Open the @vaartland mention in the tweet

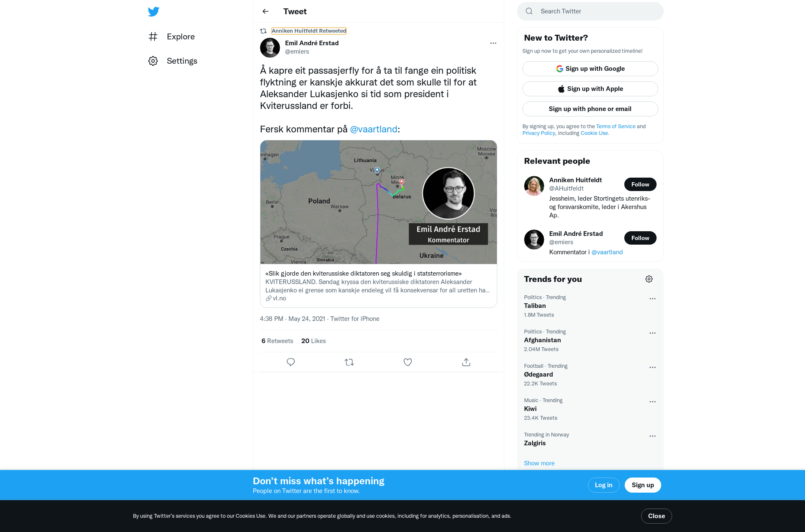[x=374, y=129]
